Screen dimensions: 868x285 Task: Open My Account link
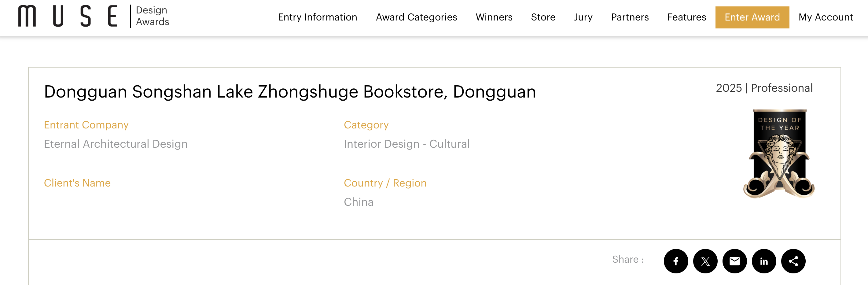point(826,17)
